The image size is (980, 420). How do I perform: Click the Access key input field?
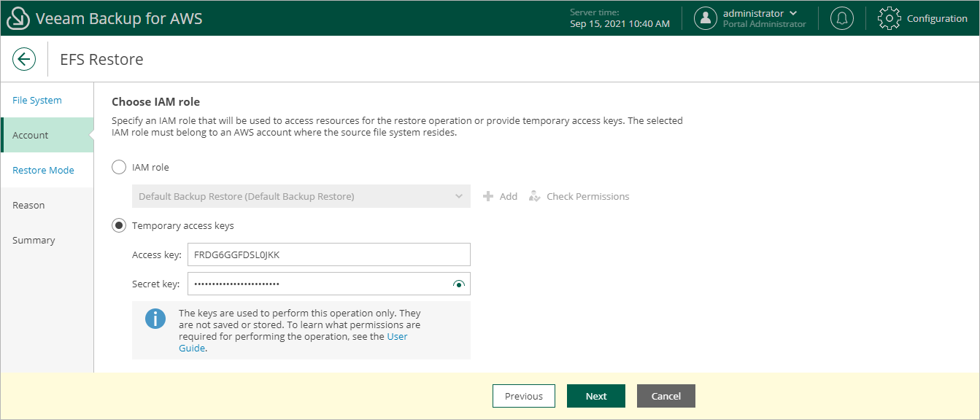[328, 254]
